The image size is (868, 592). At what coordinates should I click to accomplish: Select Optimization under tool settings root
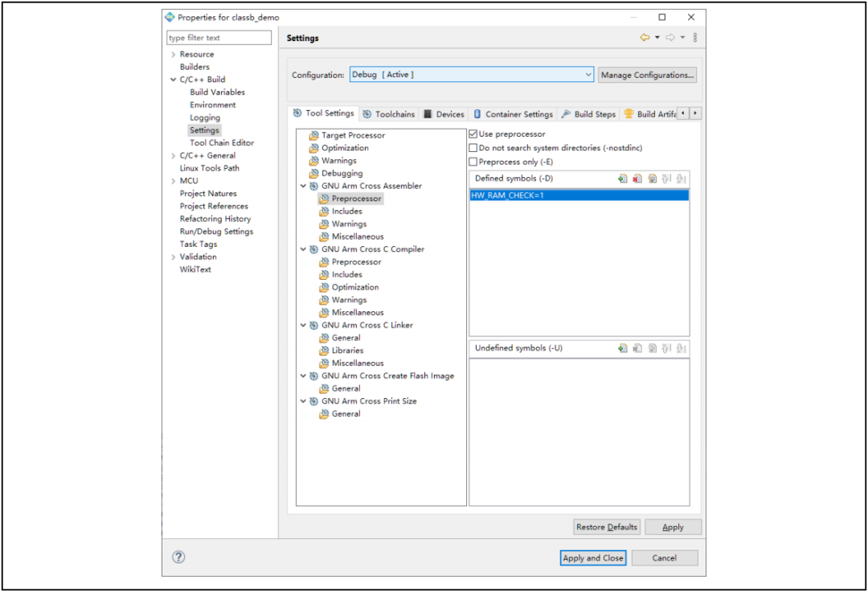tap(345, 148)
